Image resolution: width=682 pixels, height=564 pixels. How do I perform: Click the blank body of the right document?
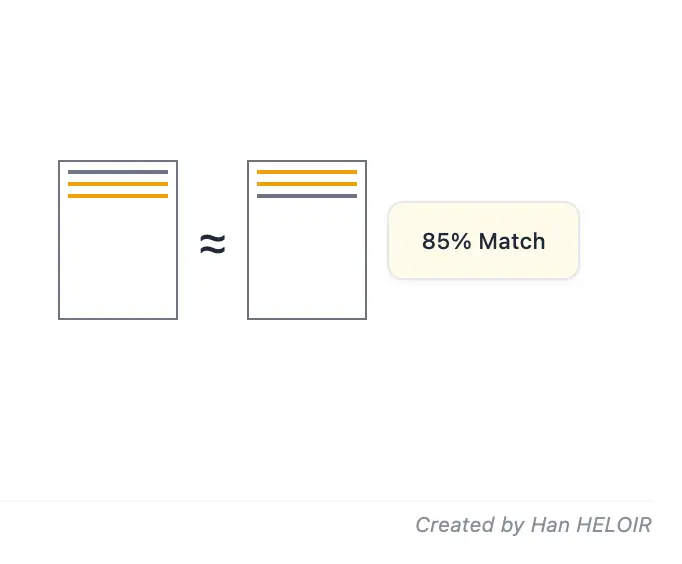click(307, 260)
